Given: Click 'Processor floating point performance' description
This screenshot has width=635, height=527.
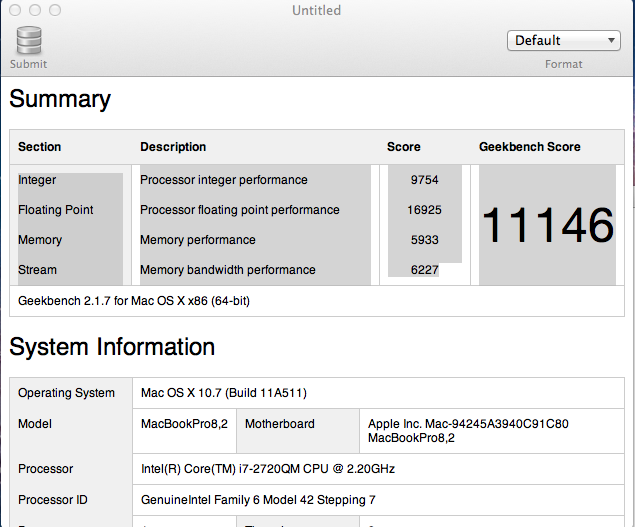Looking at the screenshot, I should coord(240,210).
